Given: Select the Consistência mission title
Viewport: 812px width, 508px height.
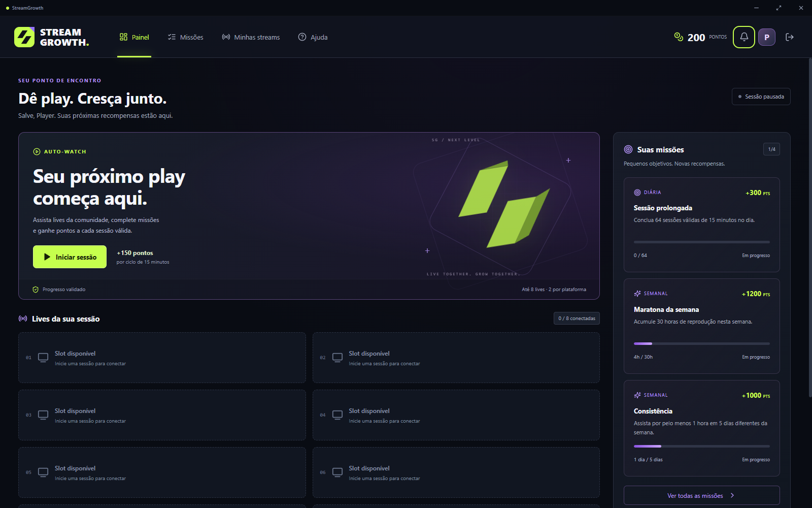Looking at the screenshot, I should (x=653, y=411).
